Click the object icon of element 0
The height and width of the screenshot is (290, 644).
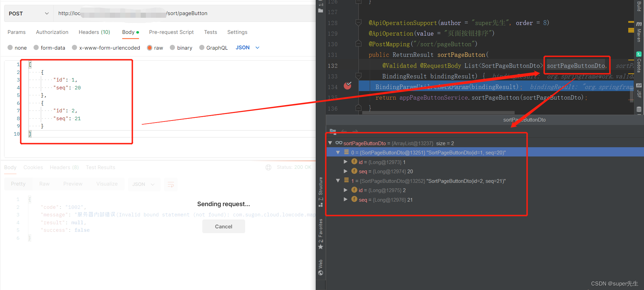[x=346, y=152]
